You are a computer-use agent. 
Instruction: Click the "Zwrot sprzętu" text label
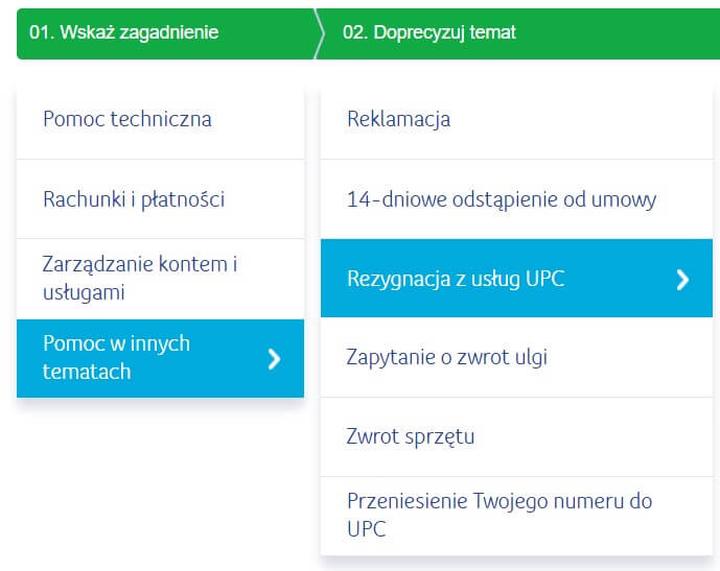[x=410, y=437]
